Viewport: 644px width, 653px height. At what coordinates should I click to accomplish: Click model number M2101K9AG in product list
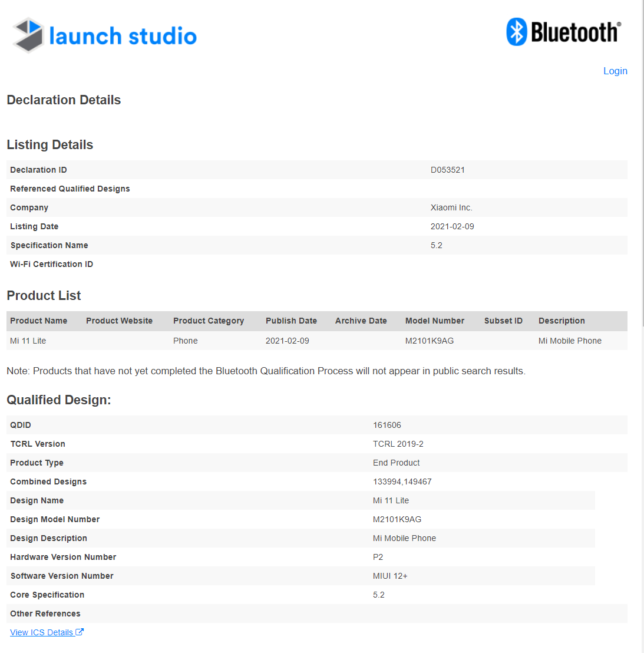coord(429,341)
